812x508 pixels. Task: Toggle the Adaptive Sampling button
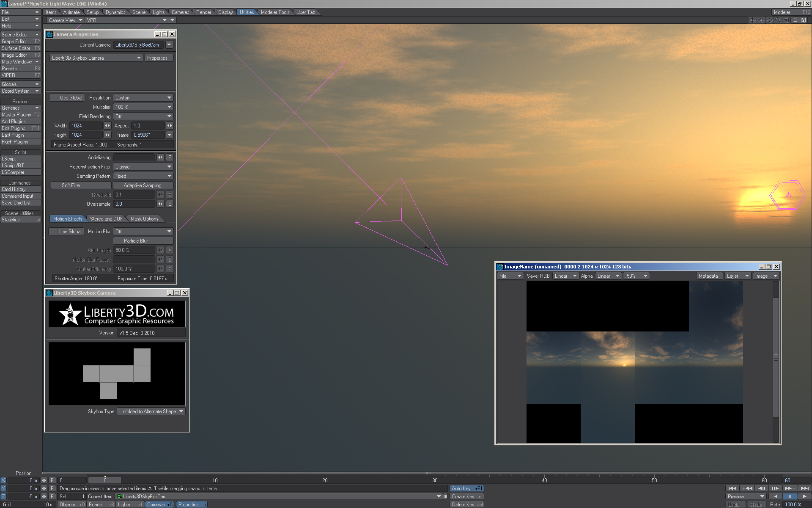[143, 185]
